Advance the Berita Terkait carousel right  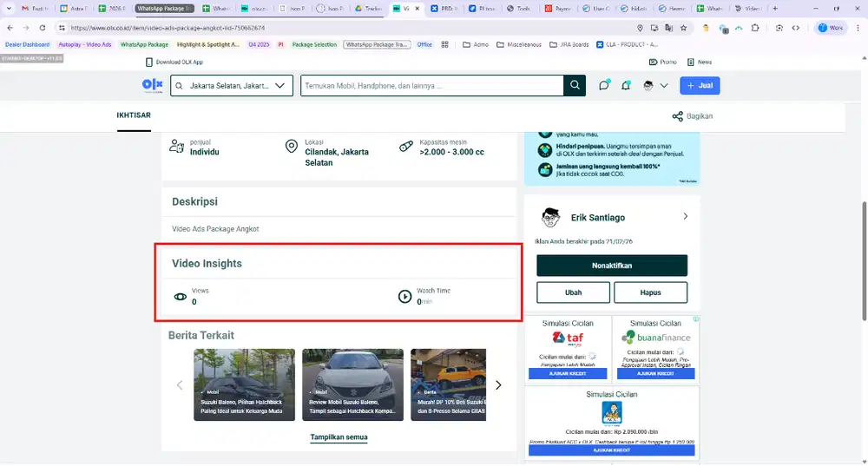pyautogui.click(x=498, y=384)
